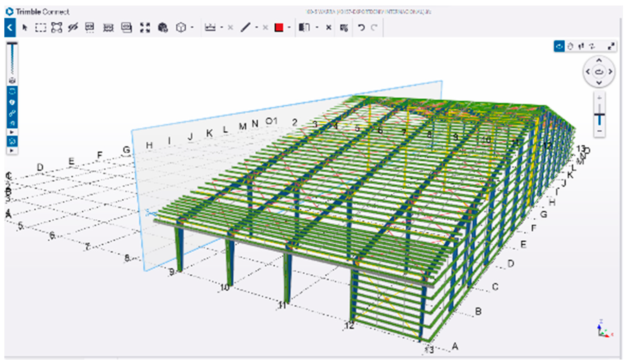Open dropdown arrow next to clip plane tool

(x=317, y=28)
